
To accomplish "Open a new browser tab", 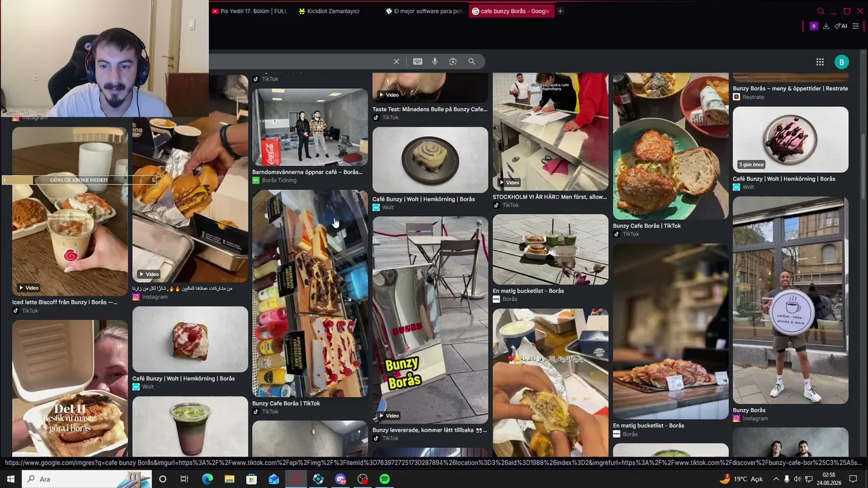I will click(x=560, y=11).
